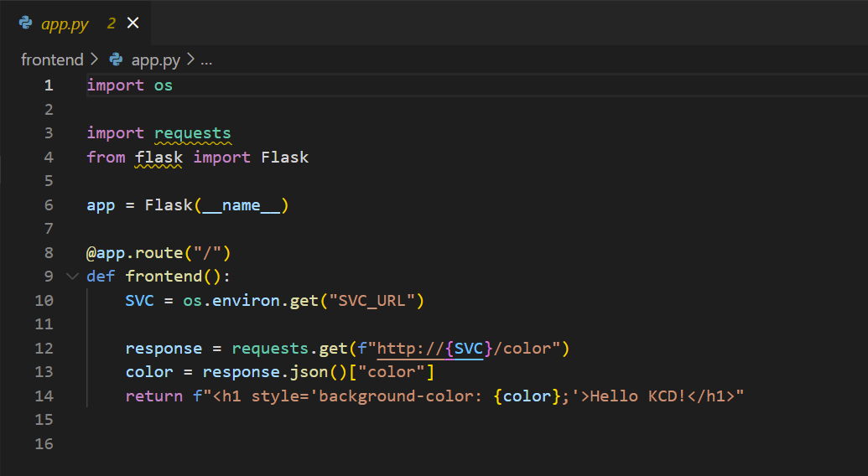Place the cursor on the return keyword on line 14
The image size is (868, 476).
coord(153,396)
